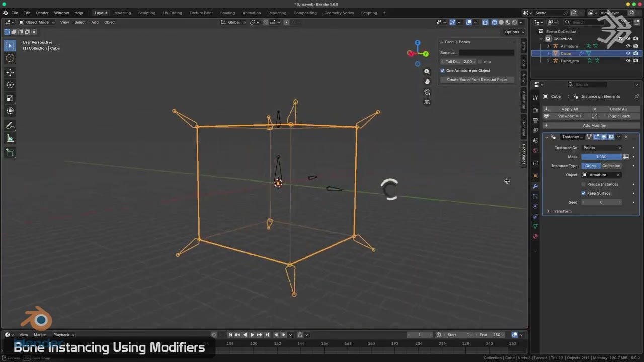
Task: Click the End frame 250 field
Action: [491, 335]
